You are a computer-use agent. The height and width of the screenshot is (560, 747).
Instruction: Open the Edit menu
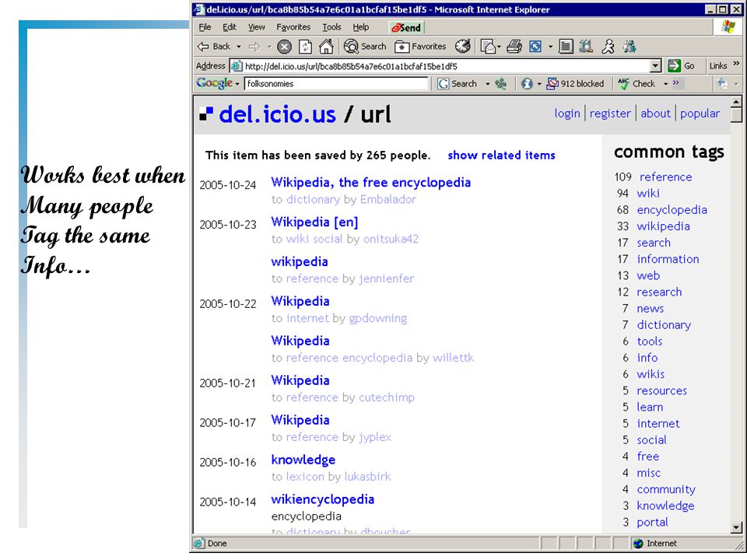229,27
